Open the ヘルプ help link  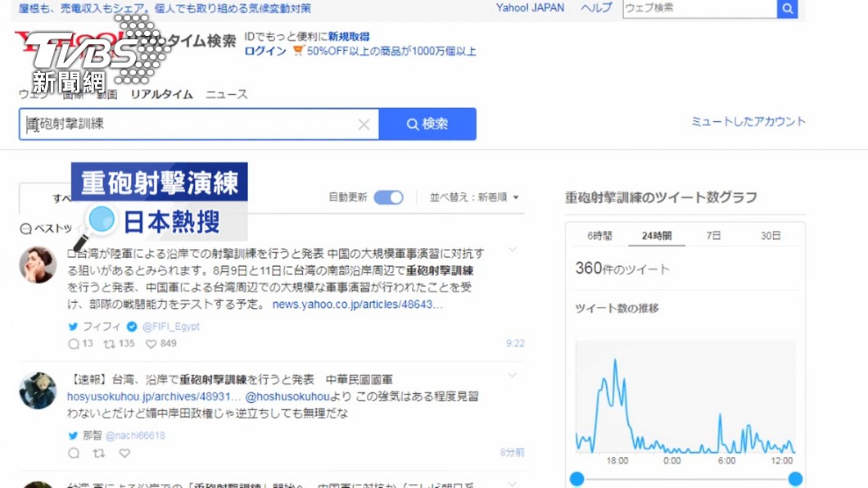[x=596, y=7]
